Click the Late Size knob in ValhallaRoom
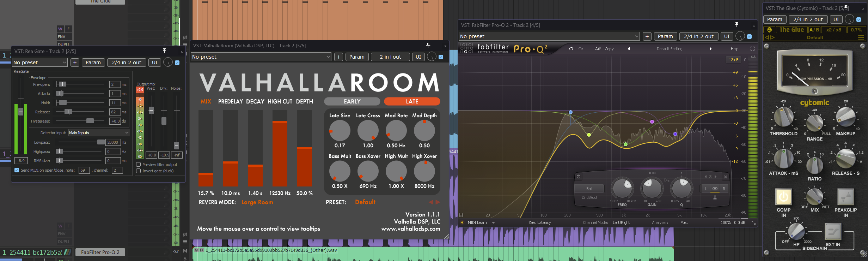 (x=340, y=131)
